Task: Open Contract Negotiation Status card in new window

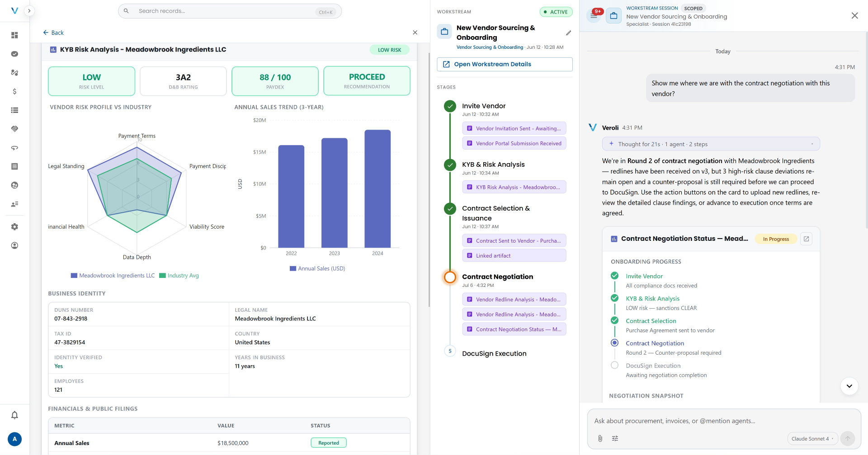Action: [x=806, y=239]
